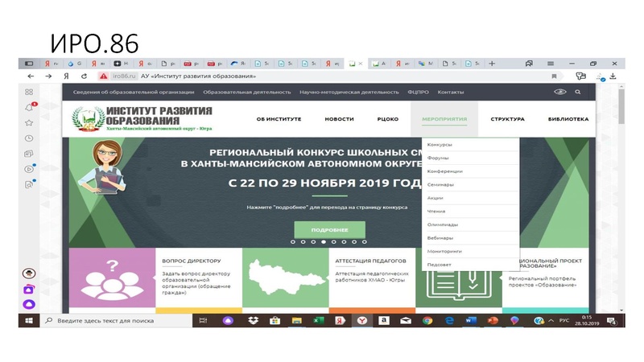Click the page vertical scrollbar thumb

pos(621,106)
